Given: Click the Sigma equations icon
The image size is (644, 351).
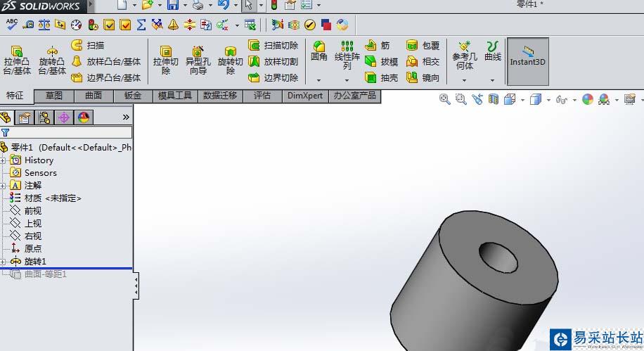Looking at the screenshot, I should tap(141, 25).
